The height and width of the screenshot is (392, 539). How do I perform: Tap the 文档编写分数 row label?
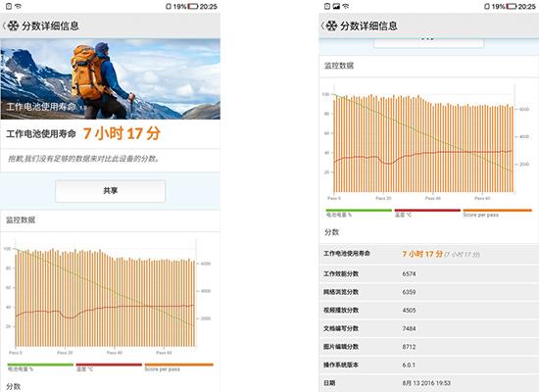(341, 328)
